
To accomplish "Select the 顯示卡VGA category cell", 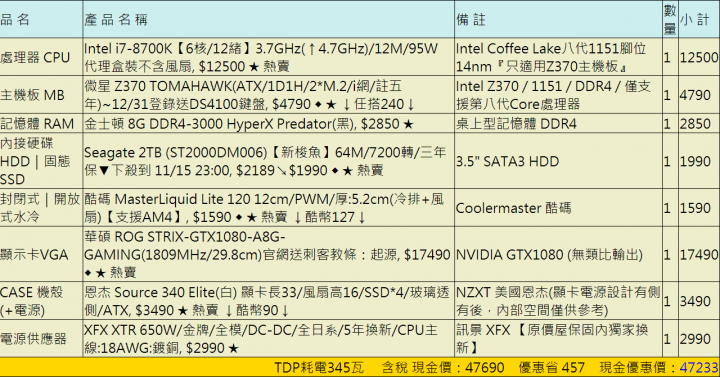I will pyautogui.click(x=34, y=255).
